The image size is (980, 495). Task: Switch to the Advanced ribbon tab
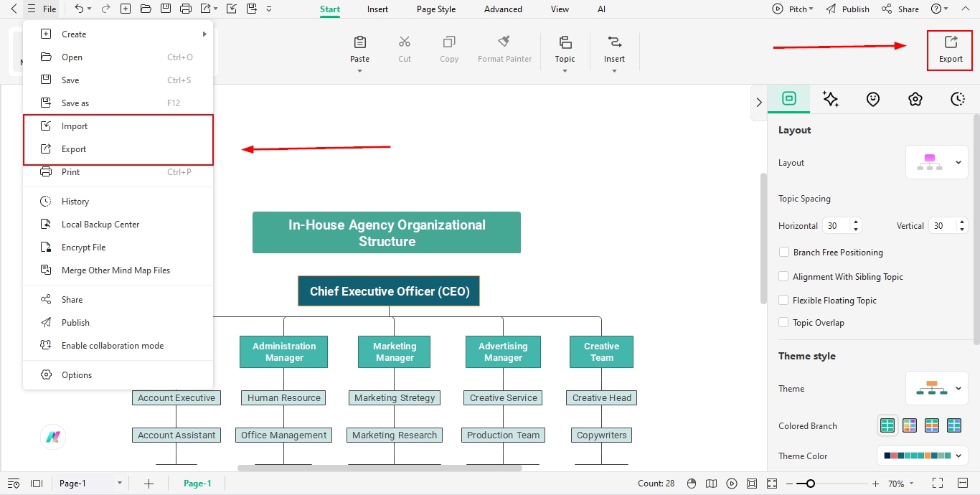502,9
